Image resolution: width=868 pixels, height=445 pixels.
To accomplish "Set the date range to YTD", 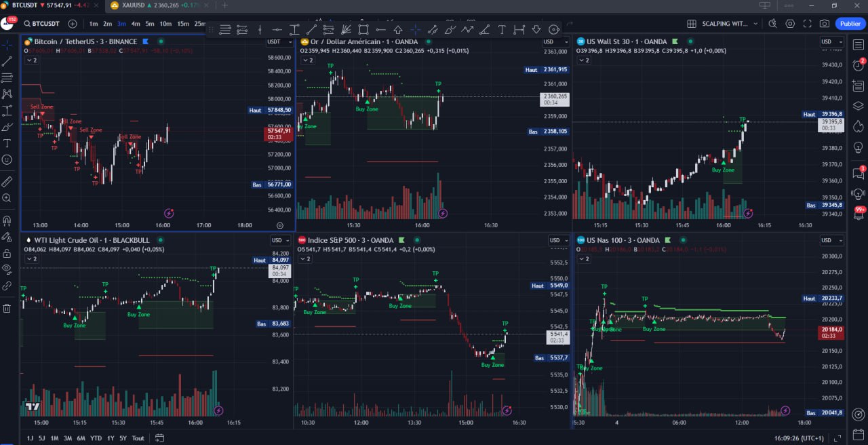I will [96, 438].
